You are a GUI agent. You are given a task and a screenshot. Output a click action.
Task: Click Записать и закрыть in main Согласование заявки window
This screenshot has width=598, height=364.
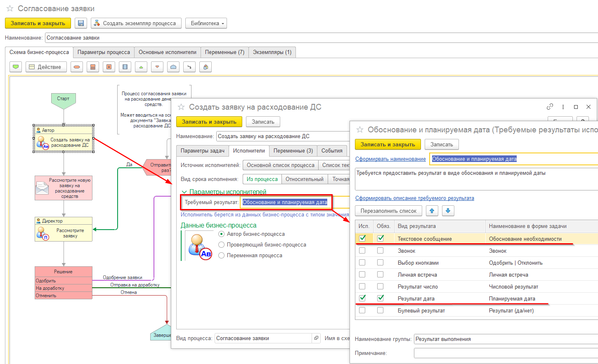click(38, 23)
